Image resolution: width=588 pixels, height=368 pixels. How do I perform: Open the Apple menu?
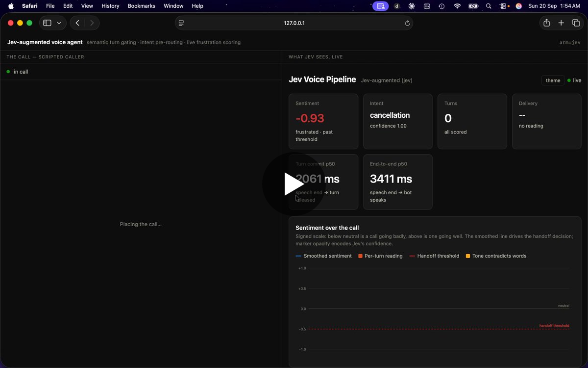point(11,6)
